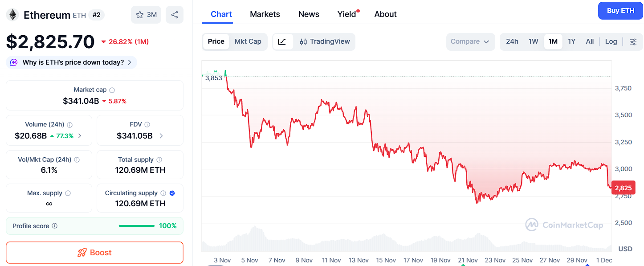The image size is (644, 266).
Task: Open the Yield tab
Action: pos(347,14)
